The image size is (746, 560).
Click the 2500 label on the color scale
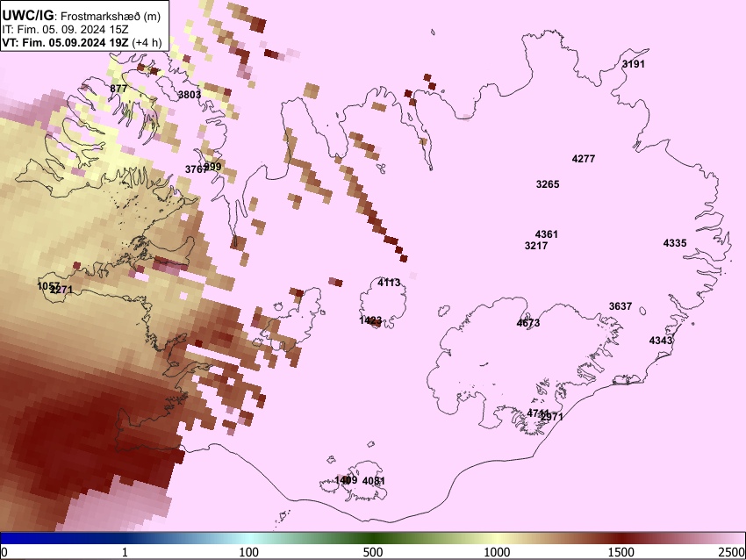(x=733, y=552)
